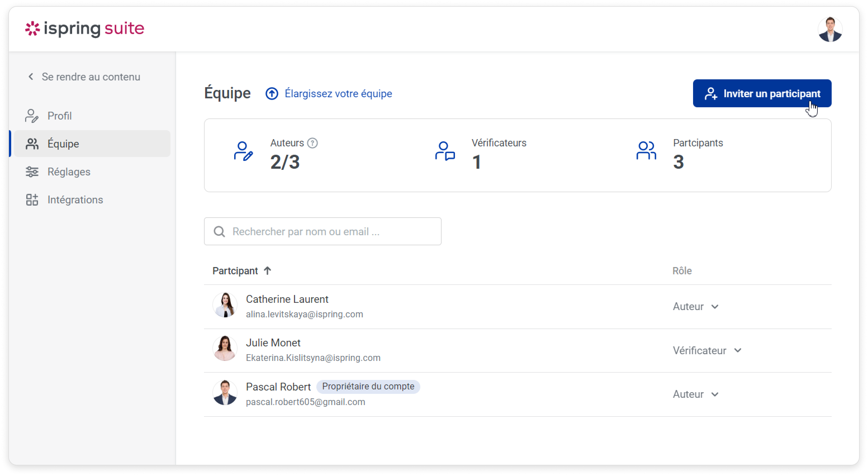The height and width of the screenshot is (476, 868).
Task: Click the upward arrow circle icon beside Élargissez
Action: click(272, 94)
